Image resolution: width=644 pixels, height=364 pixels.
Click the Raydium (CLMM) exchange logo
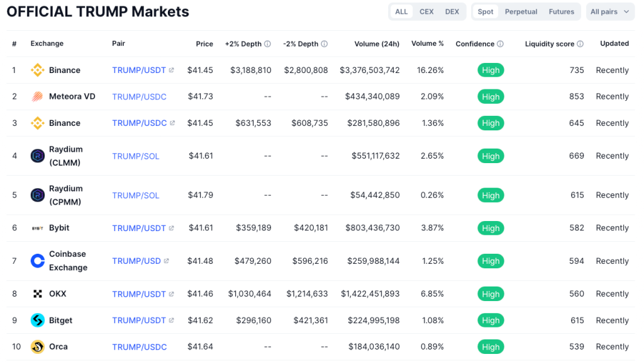pos(38,156)
